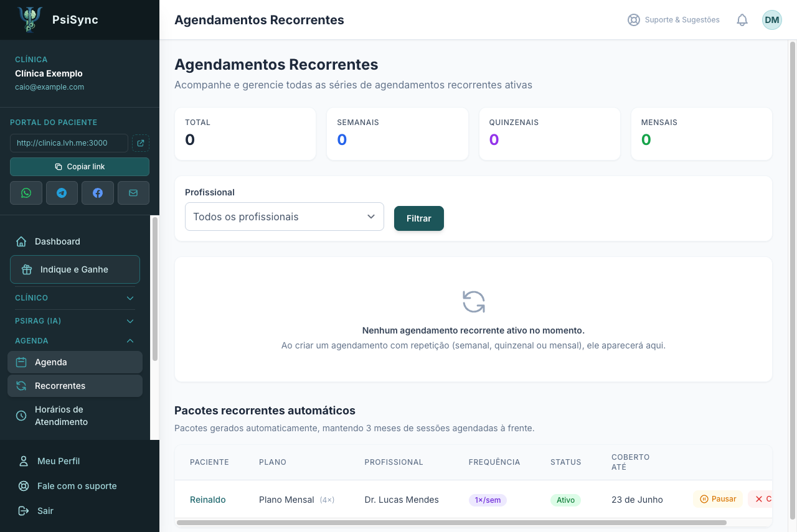This screenshot has height=532, width=797.
Task: Click the FREQUÊNCIA column header
Action: tap(494, 462)
